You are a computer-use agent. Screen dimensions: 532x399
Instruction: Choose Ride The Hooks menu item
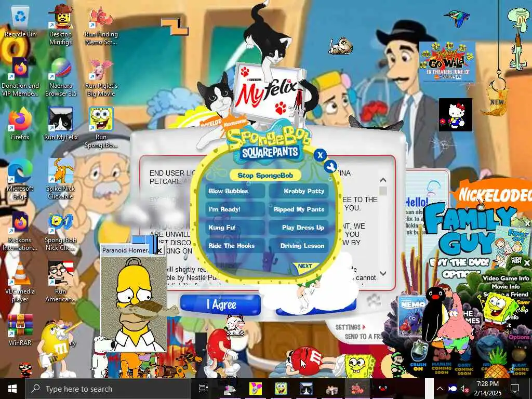point(235,246)
